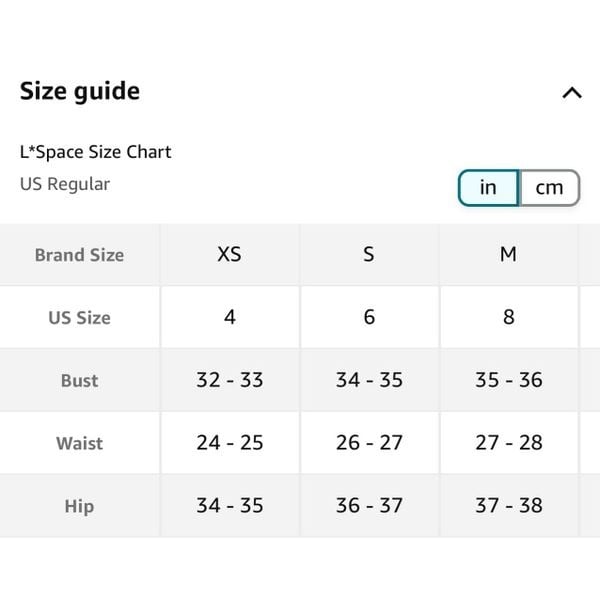
Task: Switch units to cm
Action: point(549,188)
